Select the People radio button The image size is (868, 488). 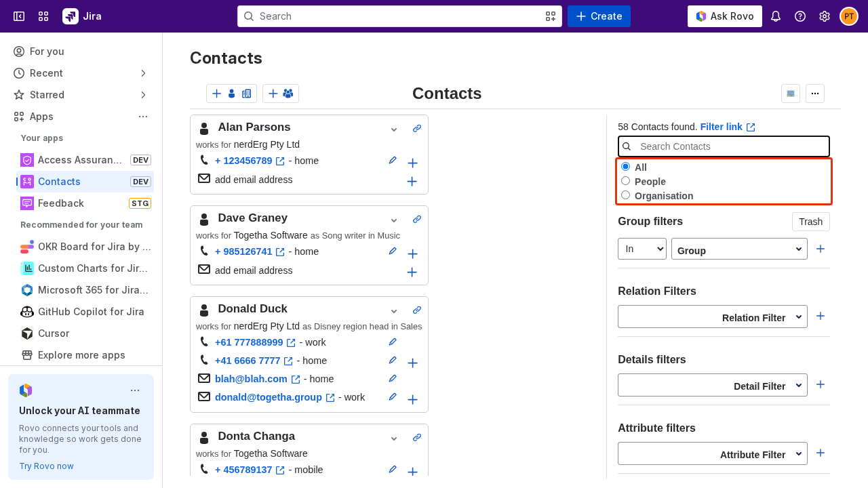(x=625, y=181)
